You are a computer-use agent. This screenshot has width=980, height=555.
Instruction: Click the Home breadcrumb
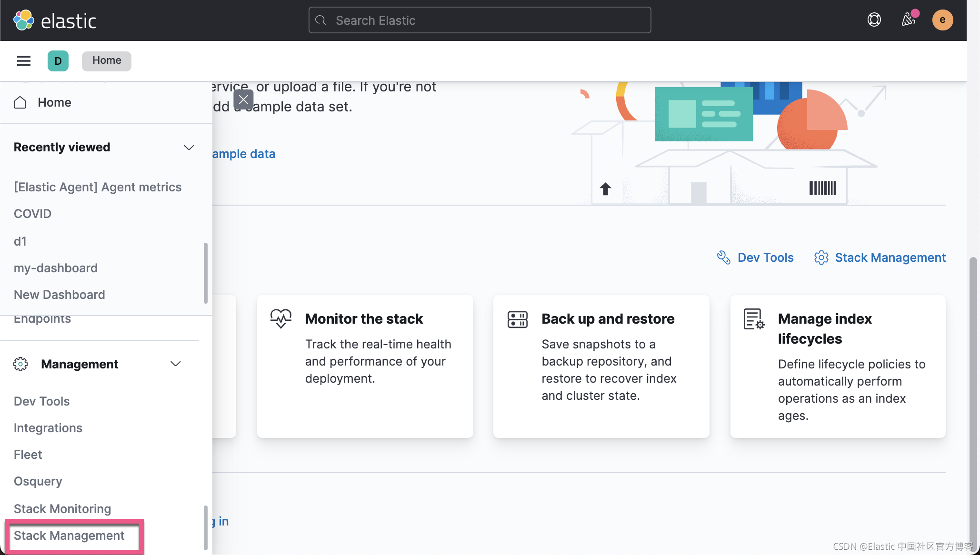point(107,60)
